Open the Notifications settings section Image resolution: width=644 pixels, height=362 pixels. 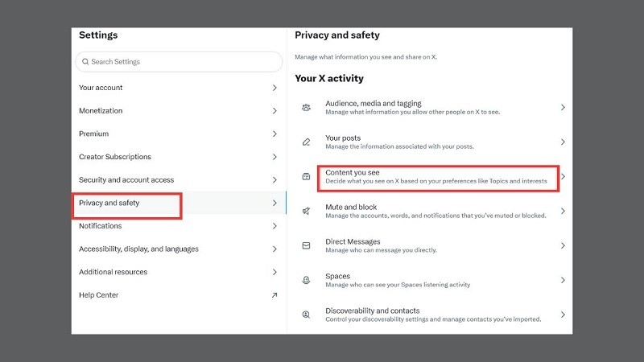tap(101, 226)
